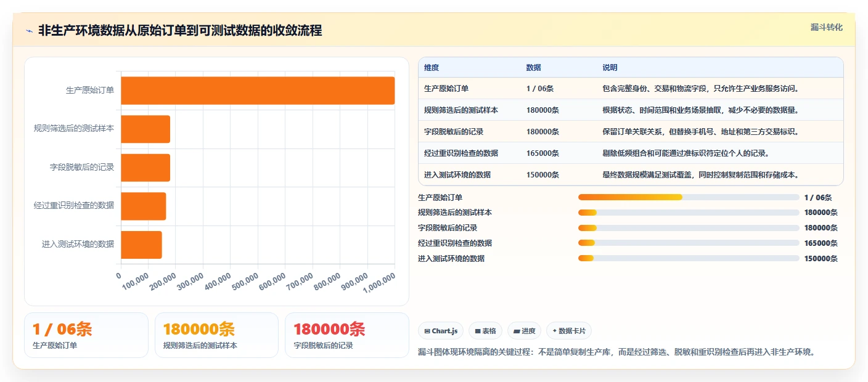Click the 生产原始订单 progress bar
The height and width of the screenshot is (382, 868).
pyautogui.click(x=689, y=197)
